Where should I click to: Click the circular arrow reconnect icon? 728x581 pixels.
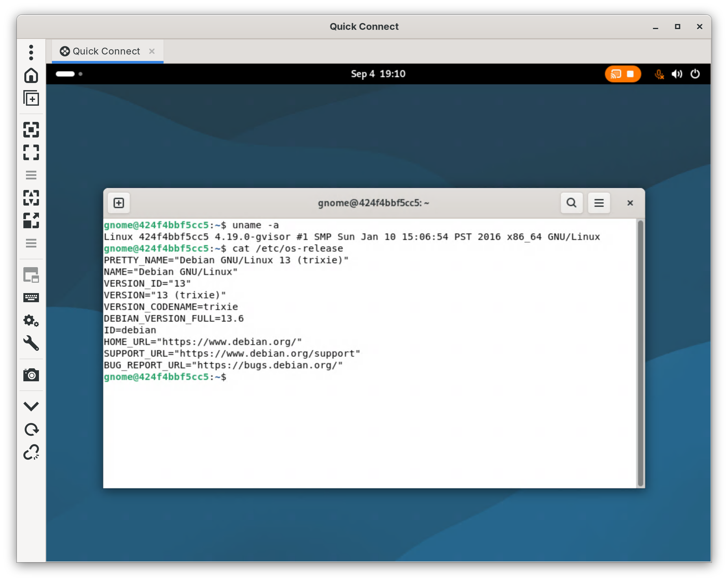point(31,430)
